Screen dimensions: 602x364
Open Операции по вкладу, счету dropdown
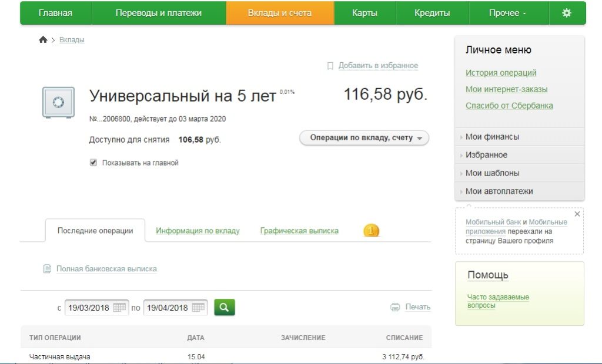364,138
